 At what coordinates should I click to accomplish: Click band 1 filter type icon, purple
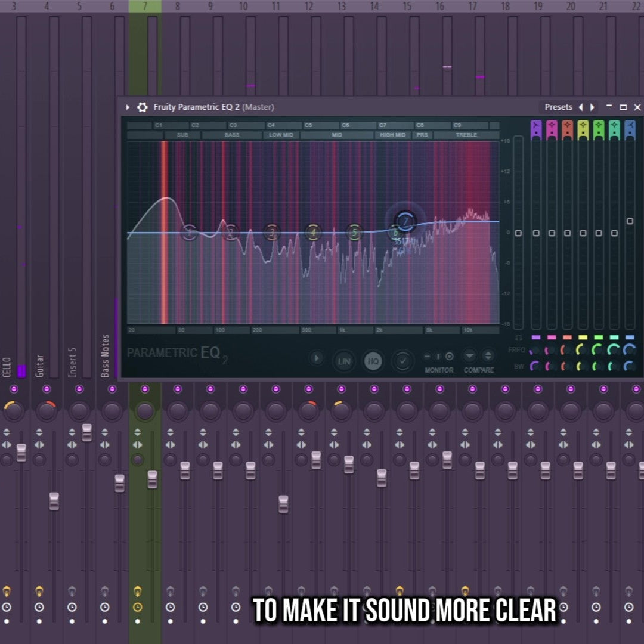[535, 129]
